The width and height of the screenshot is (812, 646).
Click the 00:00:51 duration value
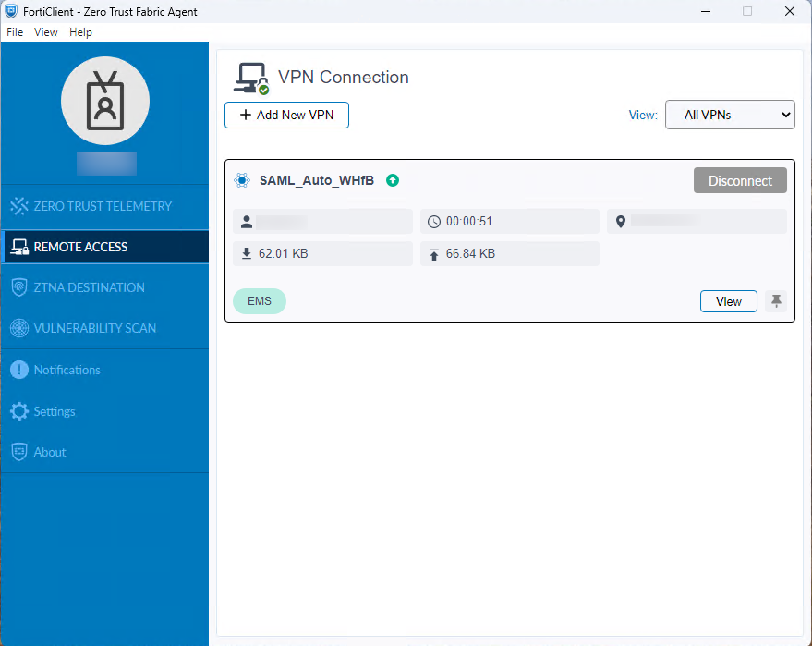point(468,222)
